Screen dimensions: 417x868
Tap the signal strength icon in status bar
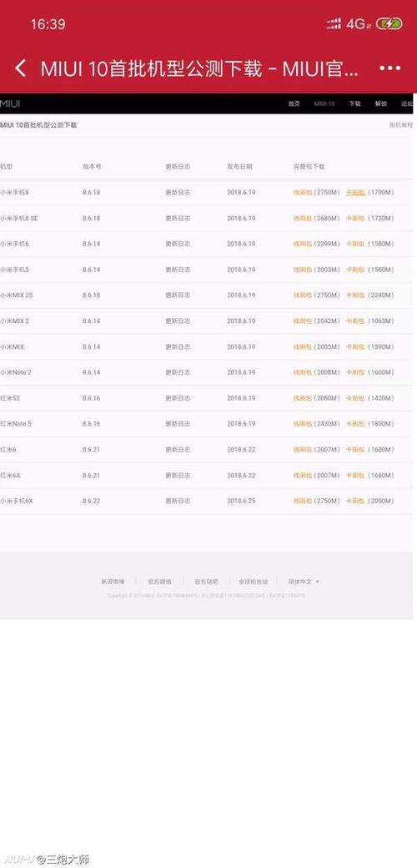(x=334, y=24)
